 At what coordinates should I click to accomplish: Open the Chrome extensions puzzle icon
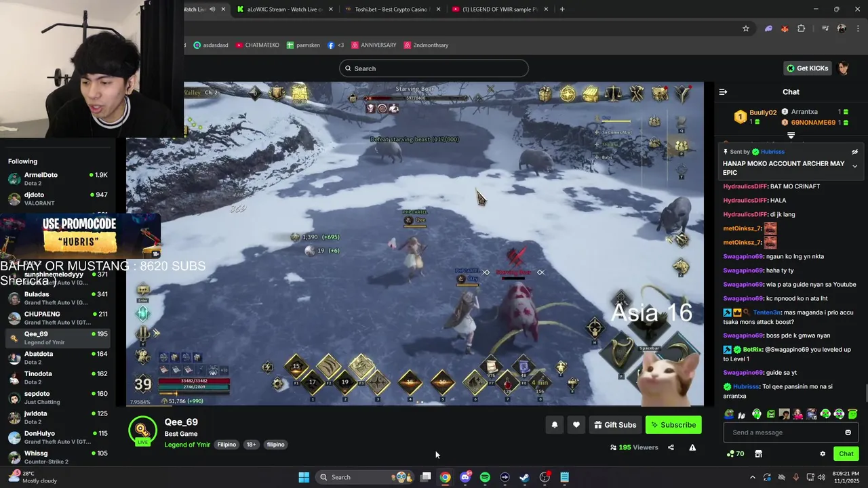pos(802,28)
